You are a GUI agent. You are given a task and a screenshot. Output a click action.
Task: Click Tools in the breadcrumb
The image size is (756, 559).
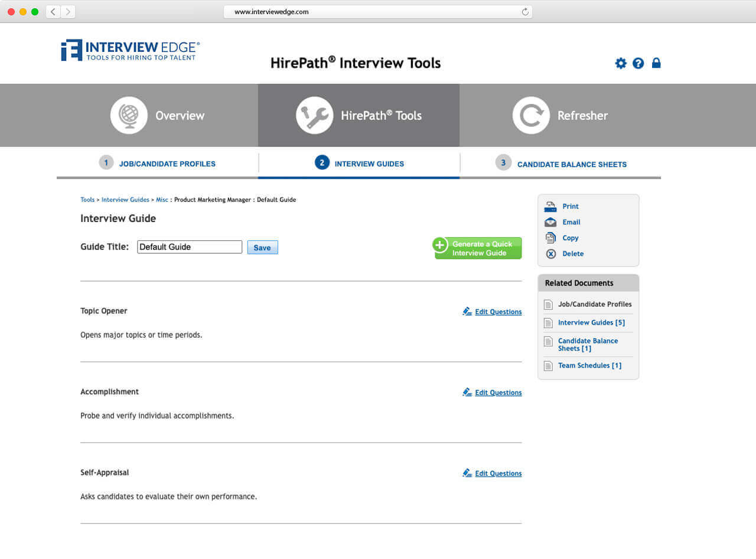(87, 200)
